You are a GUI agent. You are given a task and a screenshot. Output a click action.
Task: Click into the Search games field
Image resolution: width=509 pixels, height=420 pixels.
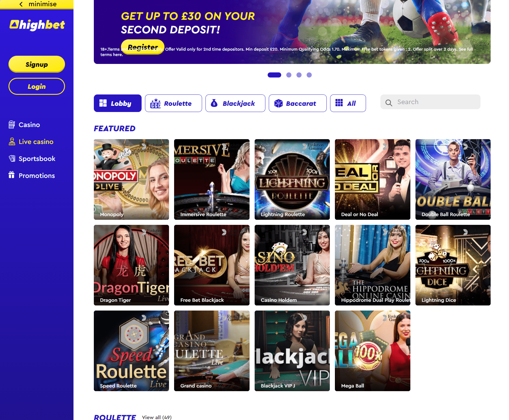point(430,102)
